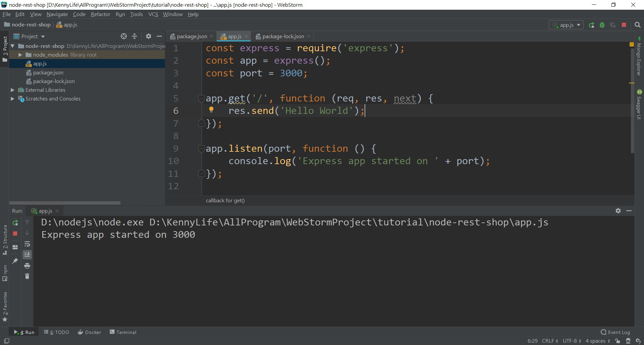Toggle the pin tab icon in Run panel
This screenshot has width=644, height=345.
pos(15,261)
